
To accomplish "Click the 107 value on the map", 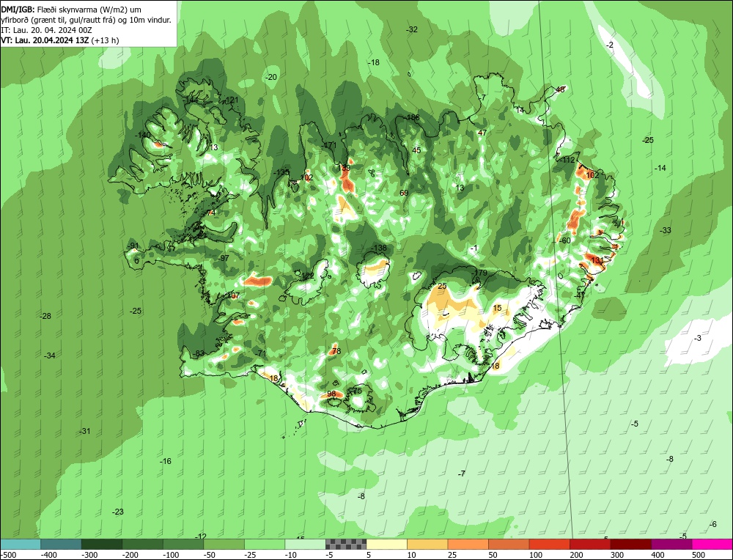I will 233,295.
